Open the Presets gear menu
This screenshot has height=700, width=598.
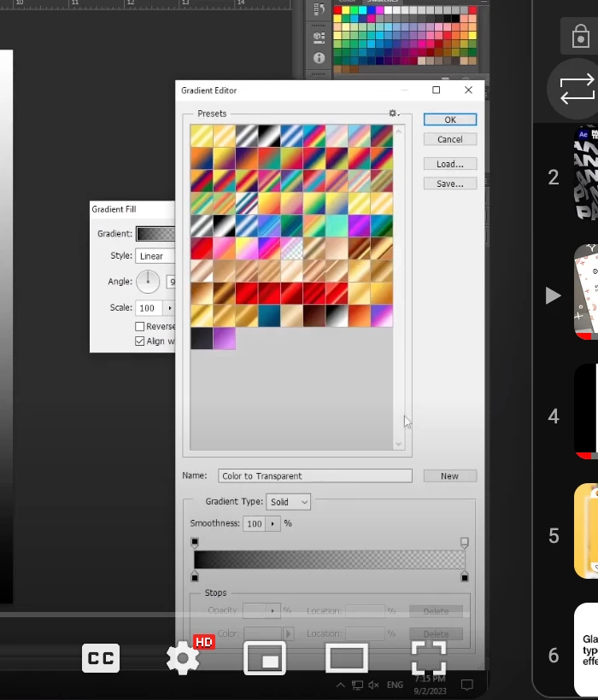tap(393, 114)
